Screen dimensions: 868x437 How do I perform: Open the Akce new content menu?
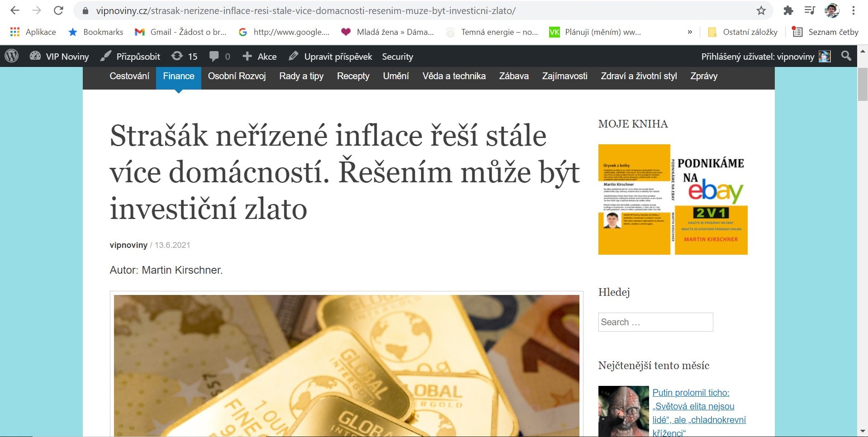pyautogui.click(x=260, y=56)
